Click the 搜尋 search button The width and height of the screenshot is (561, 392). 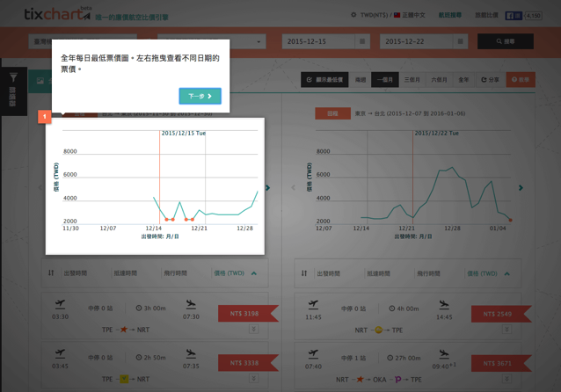[x=506, y=41]
